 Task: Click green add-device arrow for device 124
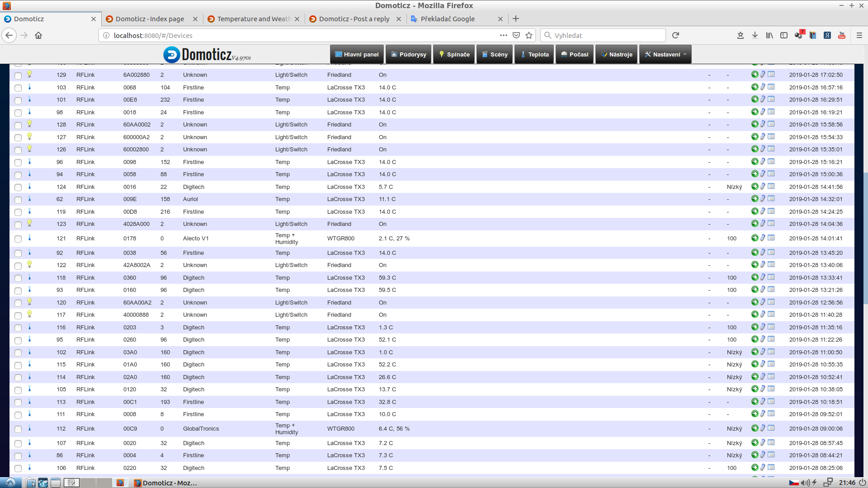(x=755, y=186)
